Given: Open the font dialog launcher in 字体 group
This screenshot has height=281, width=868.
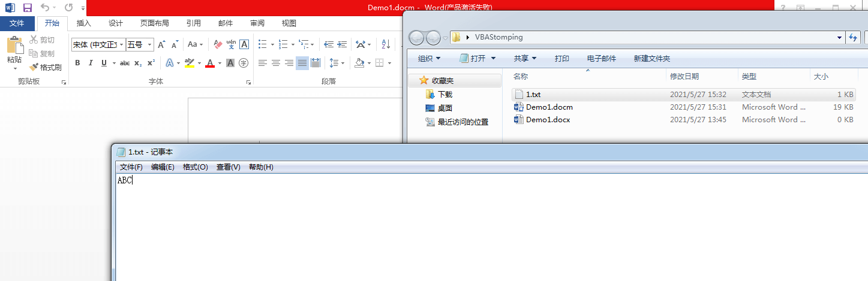Looking at the screenshot, I should click(x=248, y=82).
